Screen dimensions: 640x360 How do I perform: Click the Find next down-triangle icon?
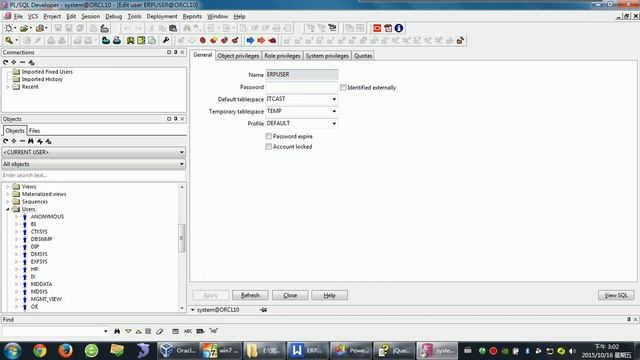coord(128,331)
